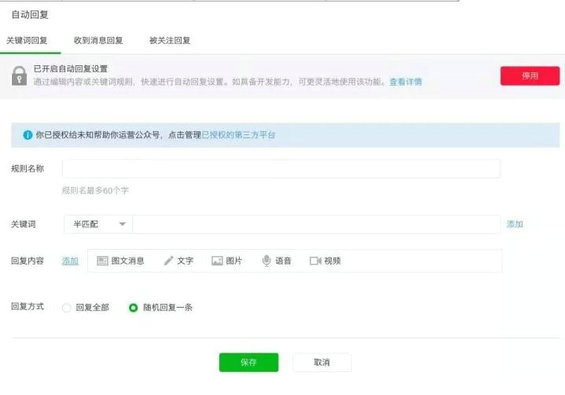Open the 已授权的第三方平台 link
Screen dimensions: 565x395
[238, 135]
